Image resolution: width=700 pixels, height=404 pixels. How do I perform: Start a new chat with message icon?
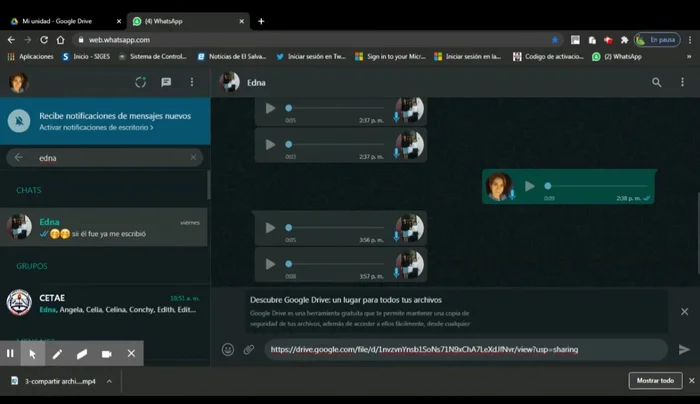tap(166, 82)
